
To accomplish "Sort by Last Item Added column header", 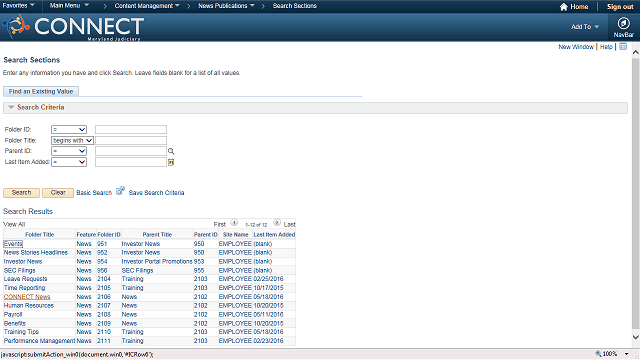I will [274, 235].
